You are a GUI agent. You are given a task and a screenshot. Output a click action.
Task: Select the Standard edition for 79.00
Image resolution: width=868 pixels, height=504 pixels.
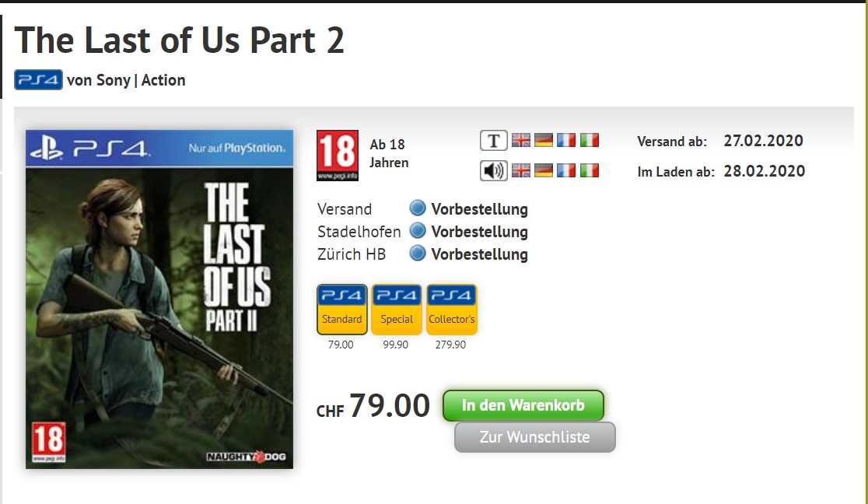pos(341,310)
